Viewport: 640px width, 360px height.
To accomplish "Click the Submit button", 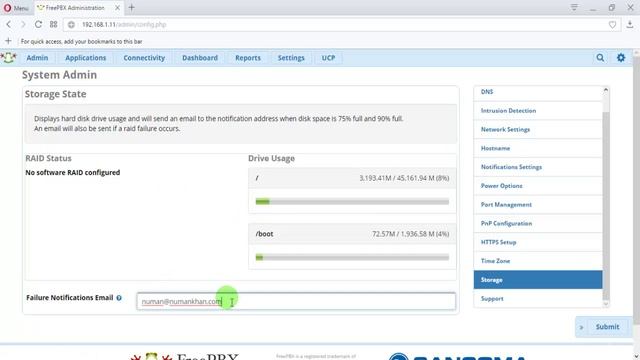I will (x=607, y=327).
